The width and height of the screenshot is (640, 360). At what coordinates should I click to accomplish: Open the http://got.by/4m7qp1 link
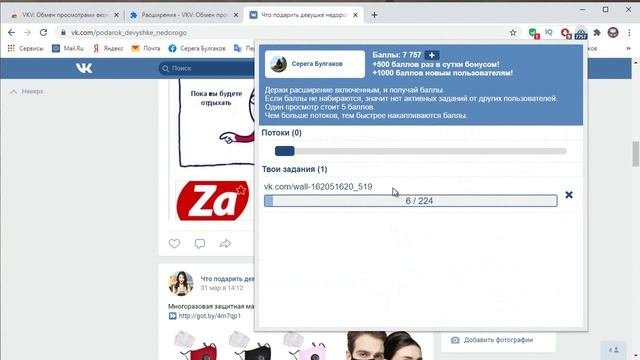pyautogui.click(x=209, y=316)
